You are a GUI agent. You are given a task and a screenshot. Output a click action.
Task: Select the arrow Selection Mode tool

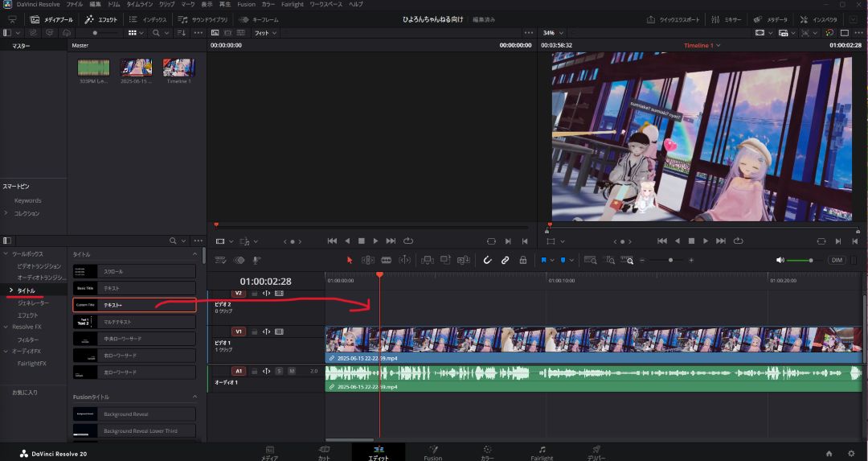point(350,260)
